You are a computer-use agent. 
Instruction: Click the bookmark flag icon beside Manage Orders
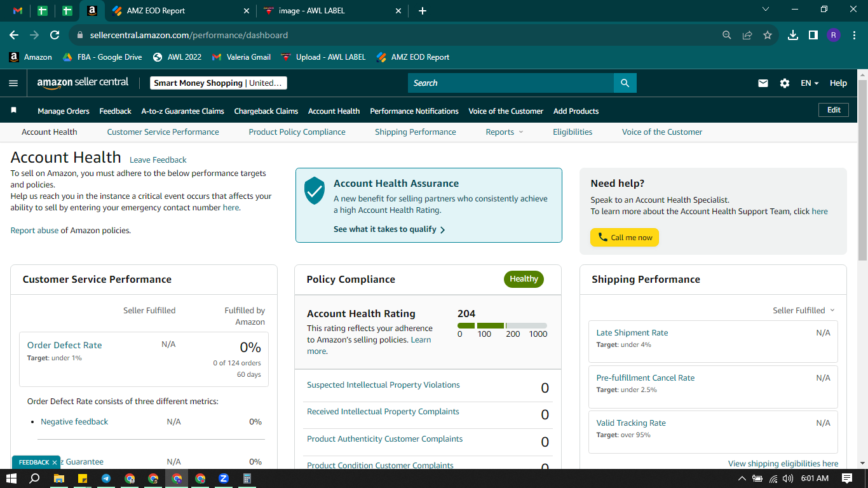point(13,111)
